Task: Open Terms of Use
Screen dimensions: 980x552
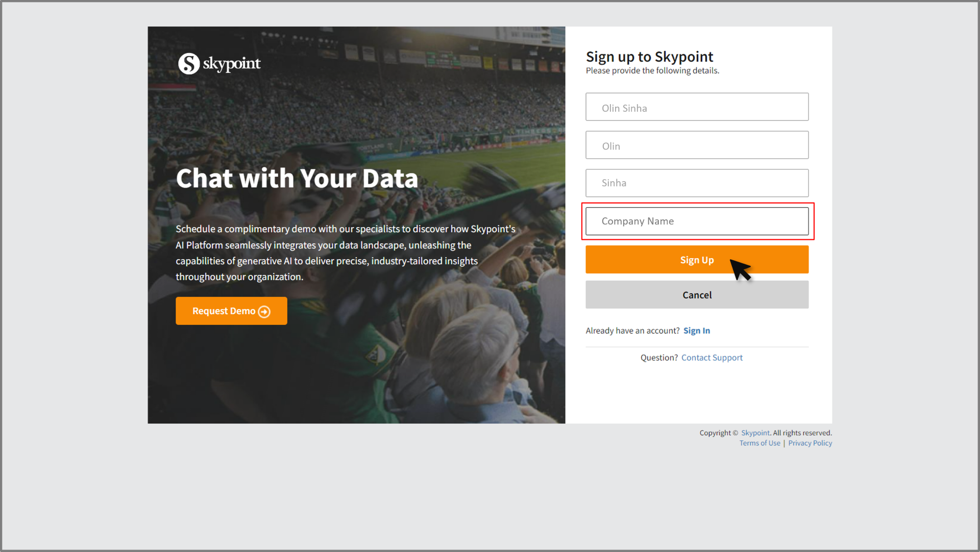Action: click(759, 443)
